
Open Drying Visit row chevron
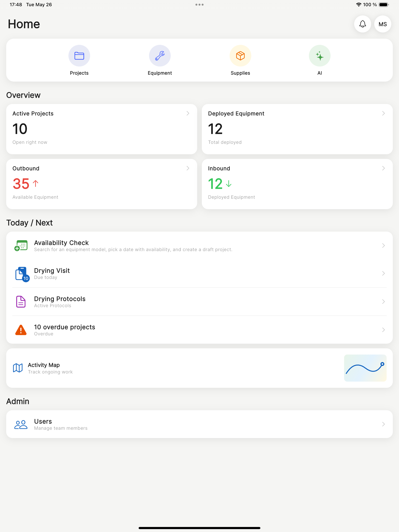coord(383,274)
